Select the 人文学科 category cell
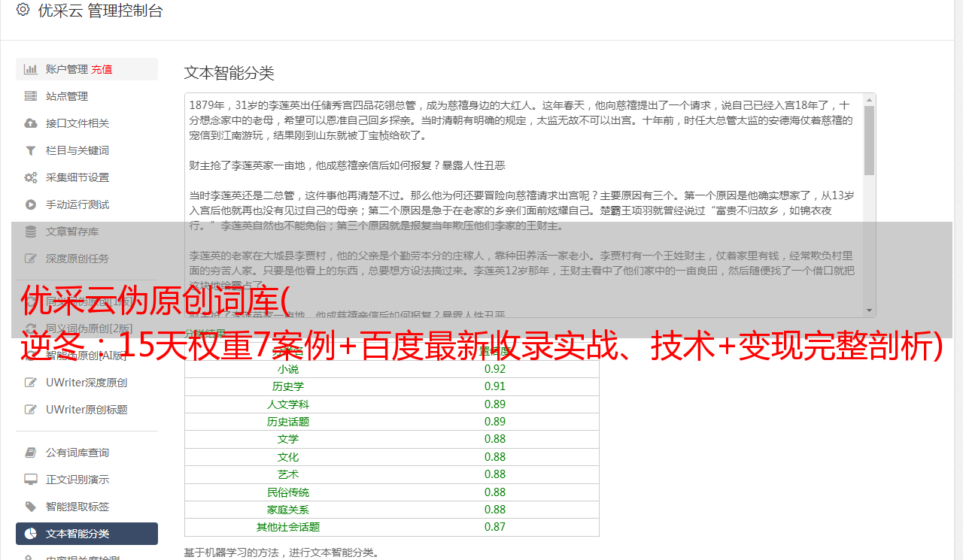The width and height of the screenshot is (963, 560). pos(288,404)
